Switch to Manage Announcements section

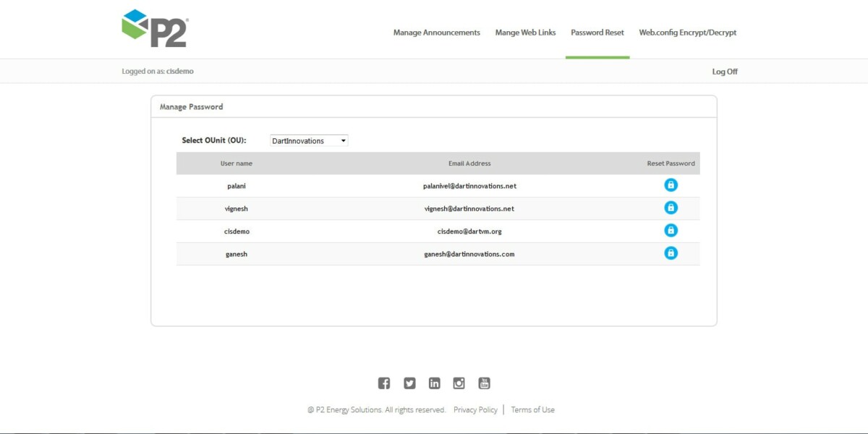435,32
